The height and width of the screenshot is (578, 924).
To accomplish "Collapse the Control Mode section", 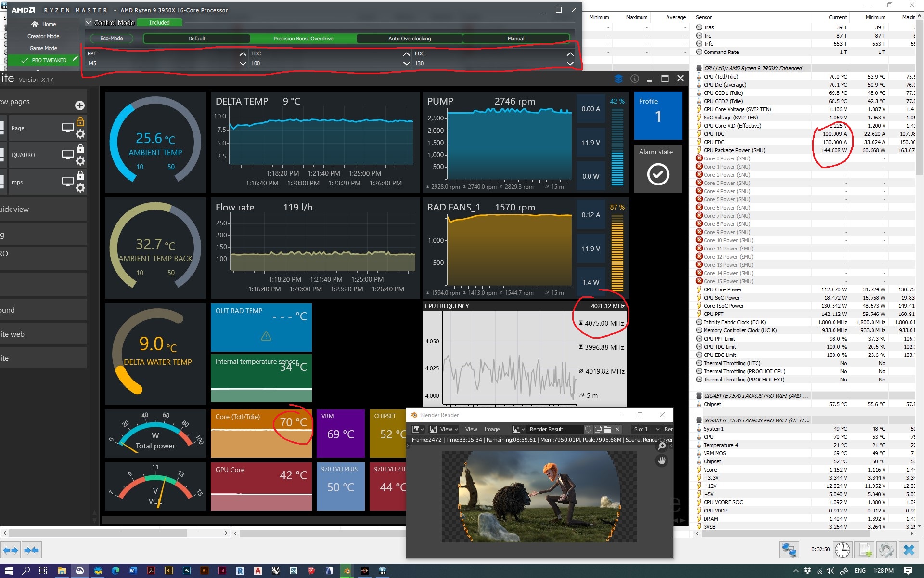I will (x=89, y=23).
